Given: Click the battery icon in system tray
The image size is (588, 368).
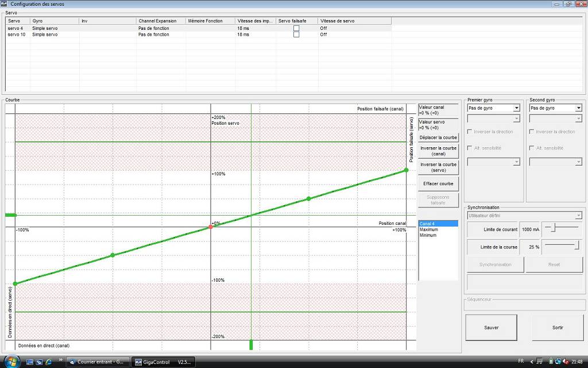Looking at the screenshot, I should click(x=551, y=361).
